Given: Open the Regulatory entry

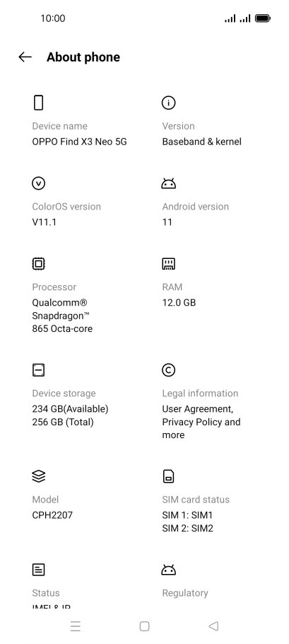Looking at the screenshot, I should click(185, 592).
